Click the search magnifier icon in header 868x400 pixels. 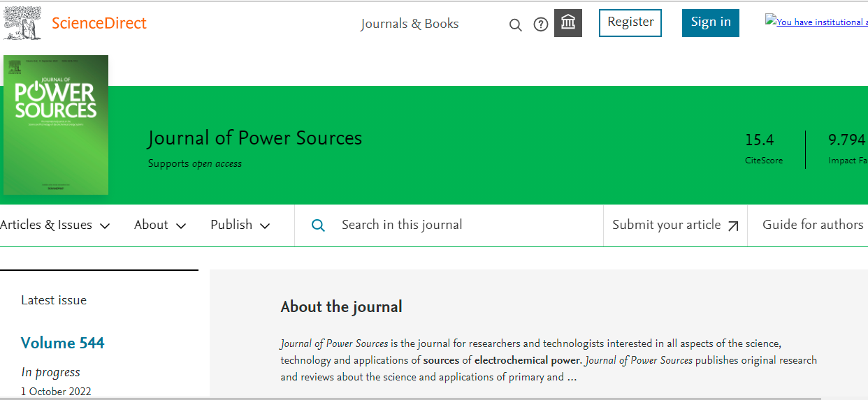[515, 25]
